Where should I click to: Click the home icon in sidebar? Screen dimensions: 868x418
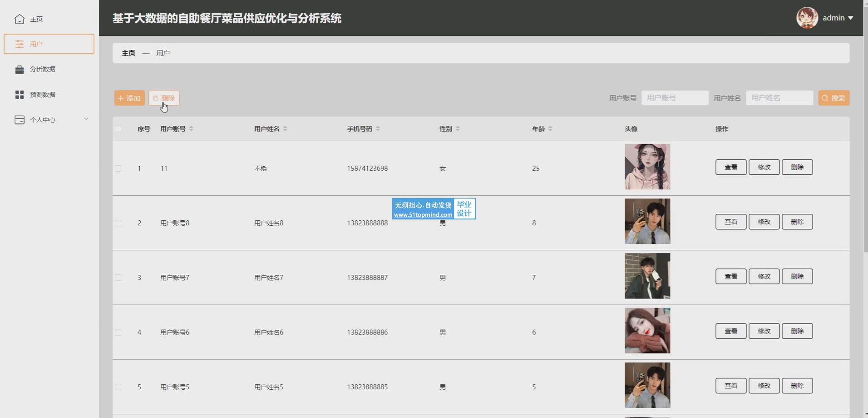(19, 19)
